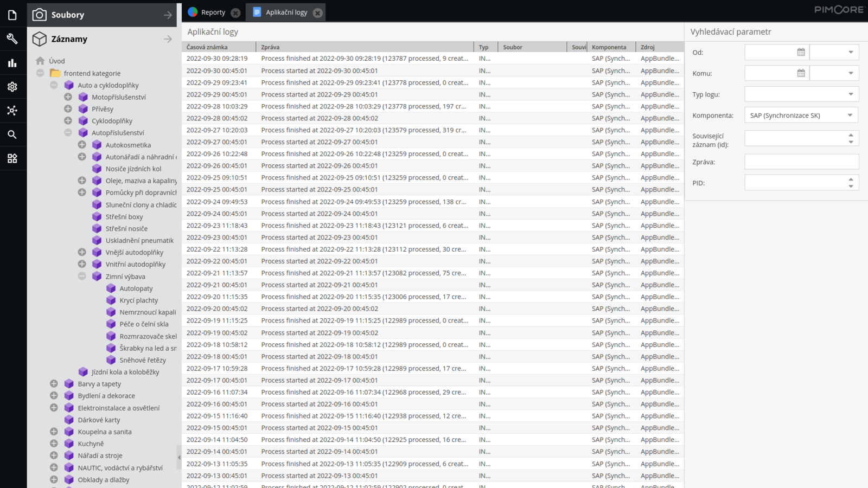Click the Autolopaty cube icon
Viewport: 868px width, 488px height.
coord(111,288)
